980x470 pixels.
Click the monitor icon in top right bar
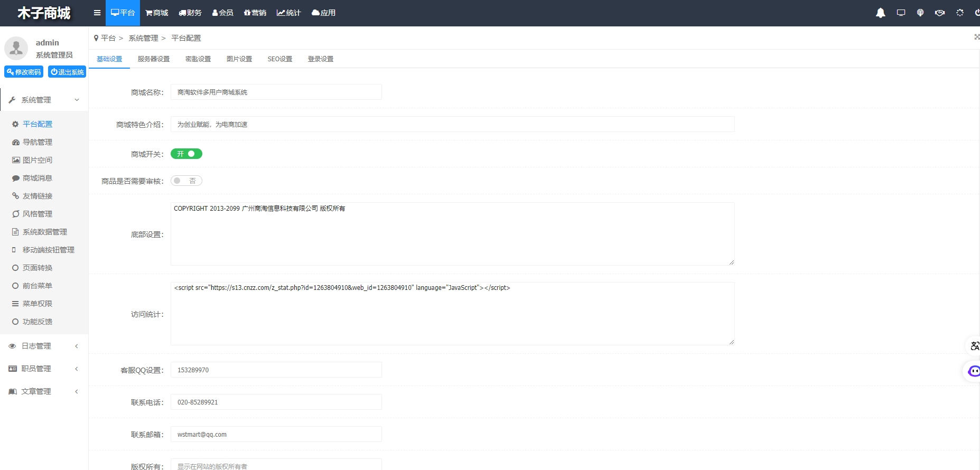(901, 13)
